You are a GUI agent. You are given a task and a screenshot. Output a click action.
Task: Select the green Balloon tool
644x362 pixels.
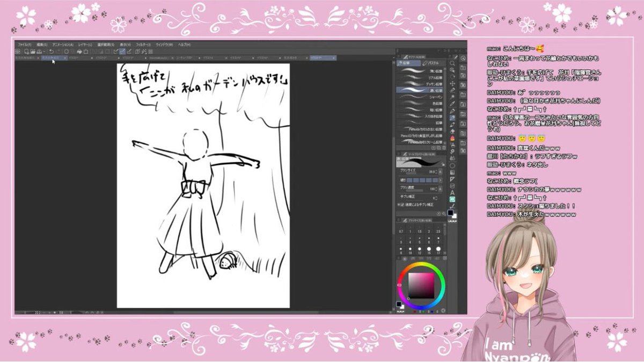click(452, 199)
